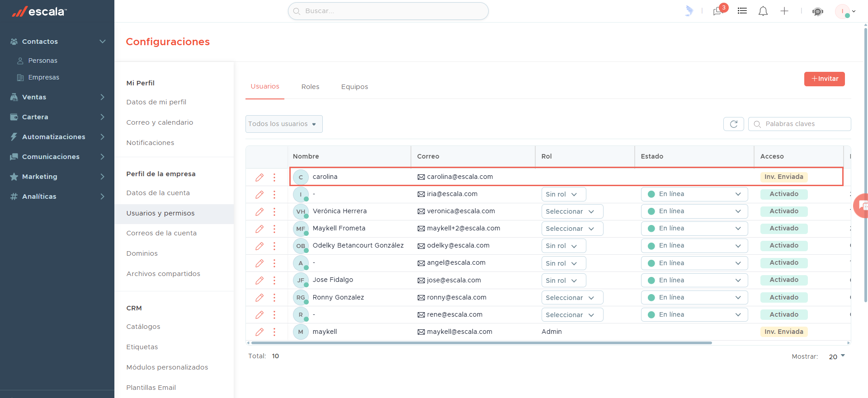Open the user avatar menu

click(x=845, y=11)
